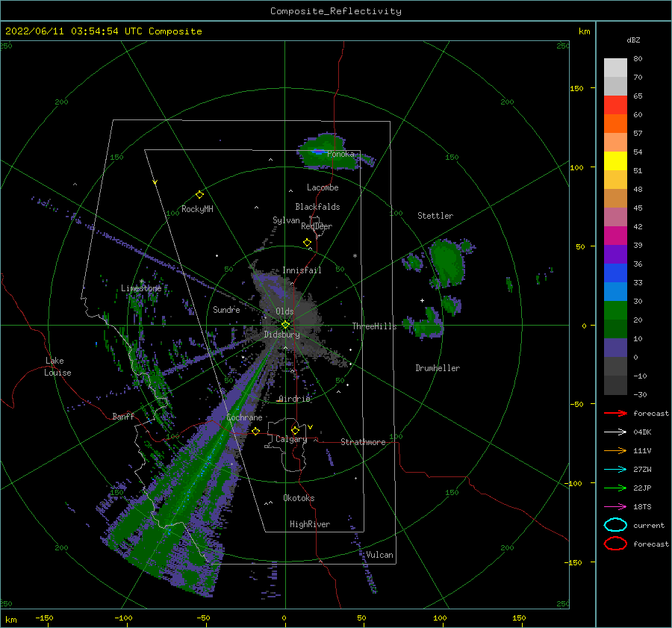Click the large green echo southeast of Stettler
The width and height of the screenshot is (672, 628).
coord(448,262)
